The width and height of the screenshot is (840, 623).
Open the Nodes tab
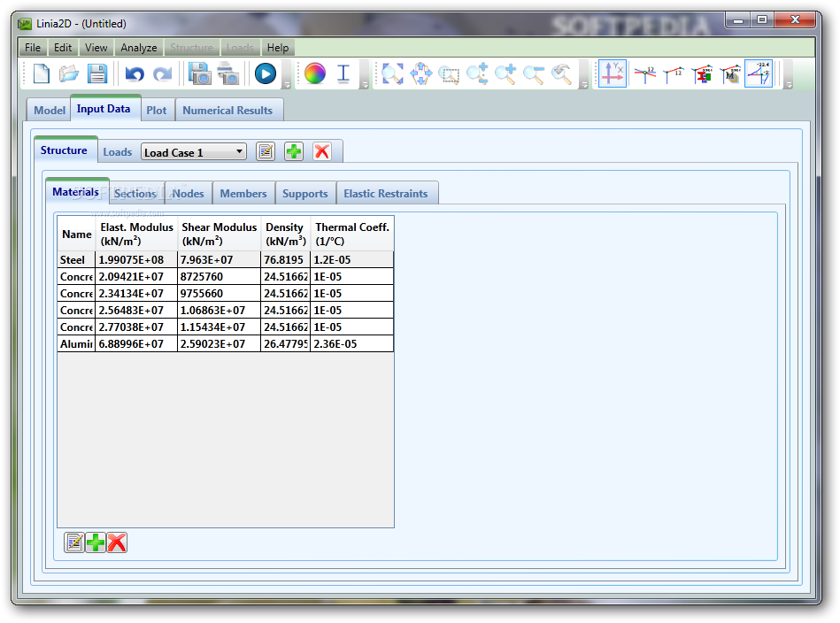pos(188,194)
